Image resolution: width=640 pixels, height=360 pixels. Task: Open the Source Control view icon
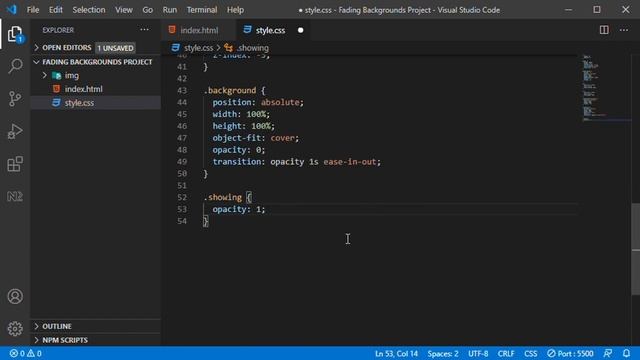point(15,98)
